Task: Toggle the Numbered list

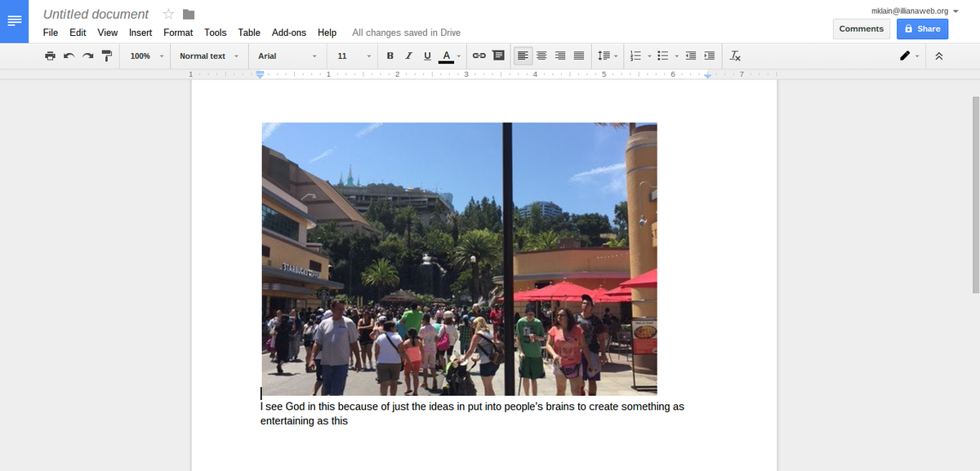Action: pyautogui.click(x=636, y=56)
